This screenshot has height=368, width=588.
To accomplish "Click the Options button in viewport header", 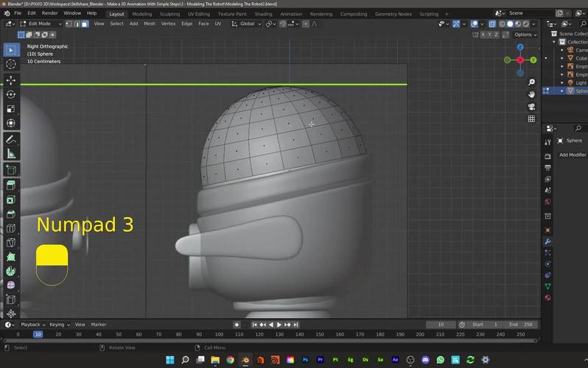I will click(x=524, y=35).
